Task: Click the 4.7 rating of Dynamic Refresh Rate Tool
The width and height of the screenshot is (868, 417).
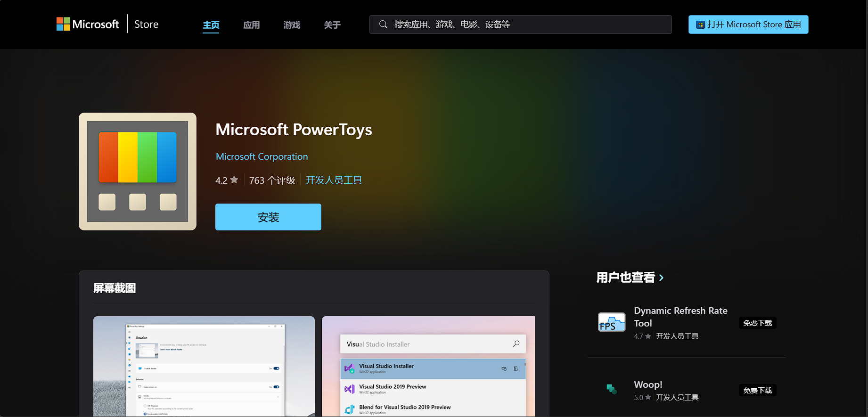Action: pyautogui.click(x=642, y=336)
